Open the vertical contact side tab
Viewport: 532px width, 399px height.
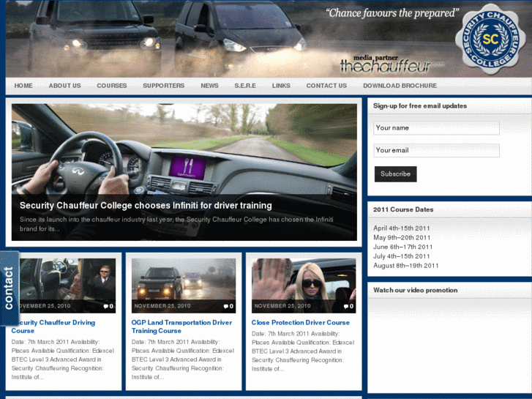click(10, 288)
